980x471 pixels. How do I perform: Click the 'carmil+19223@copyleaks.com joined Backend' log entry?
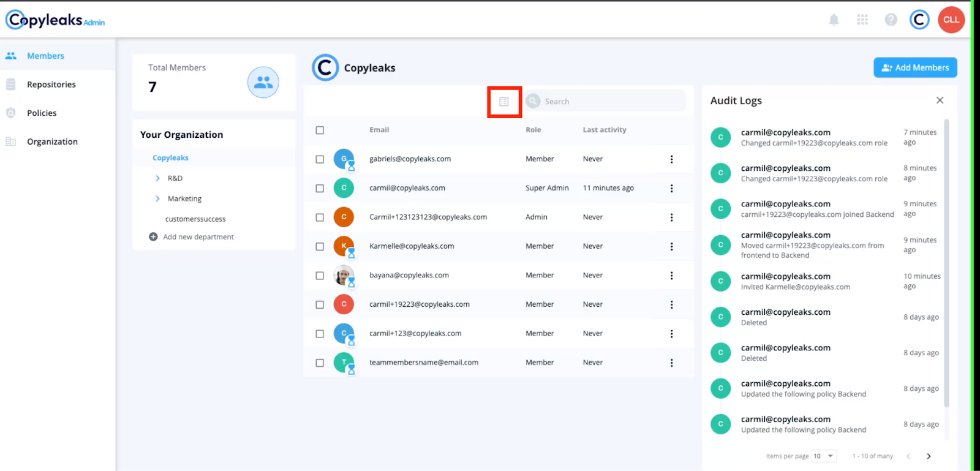click(x=817, y=214)
